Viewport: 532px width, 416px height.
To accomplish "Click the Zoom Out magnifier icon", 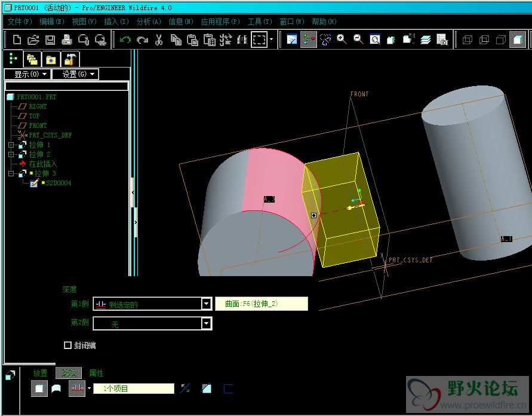I will coord(358,39).
